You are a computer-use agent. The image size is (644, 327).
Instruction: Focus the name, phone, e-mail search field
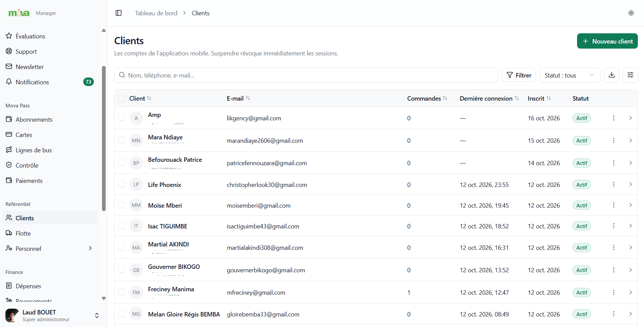(306, 75)
